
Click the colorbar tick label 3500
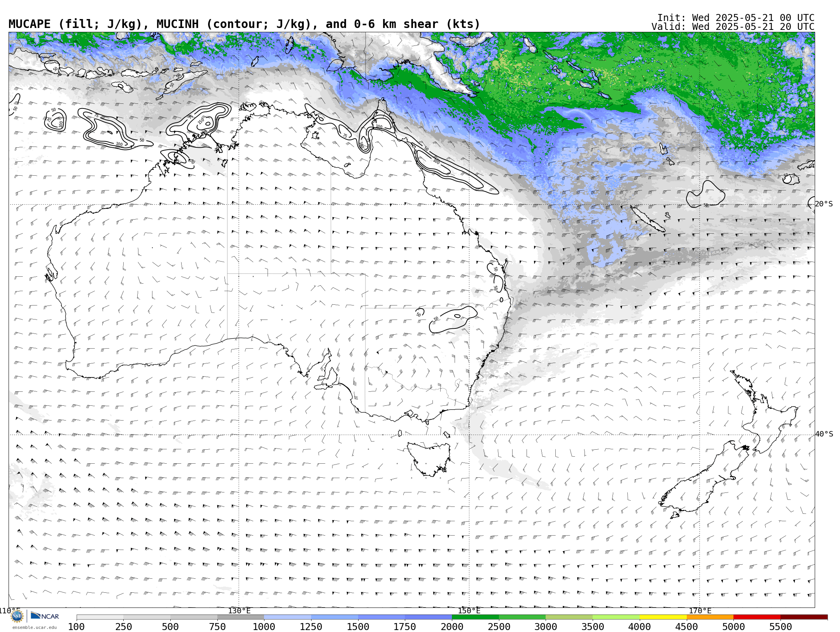click(x=593, y=627)
